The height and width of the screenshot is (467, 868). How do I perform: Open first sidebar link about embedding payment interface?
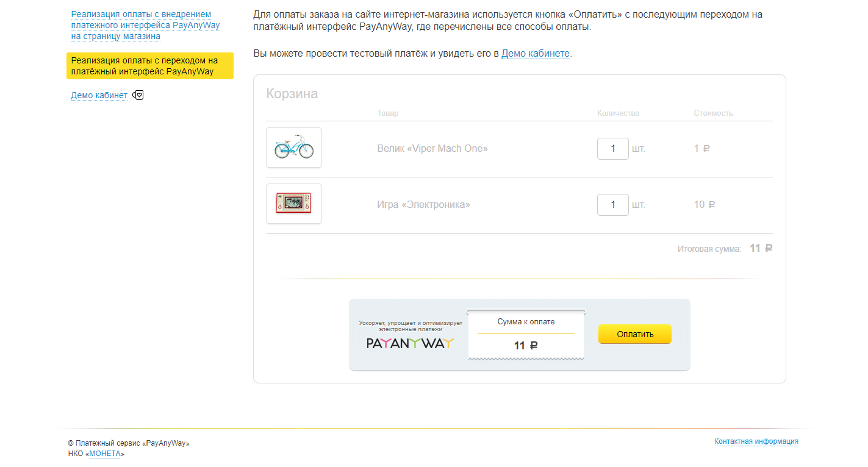pos(145,25)
